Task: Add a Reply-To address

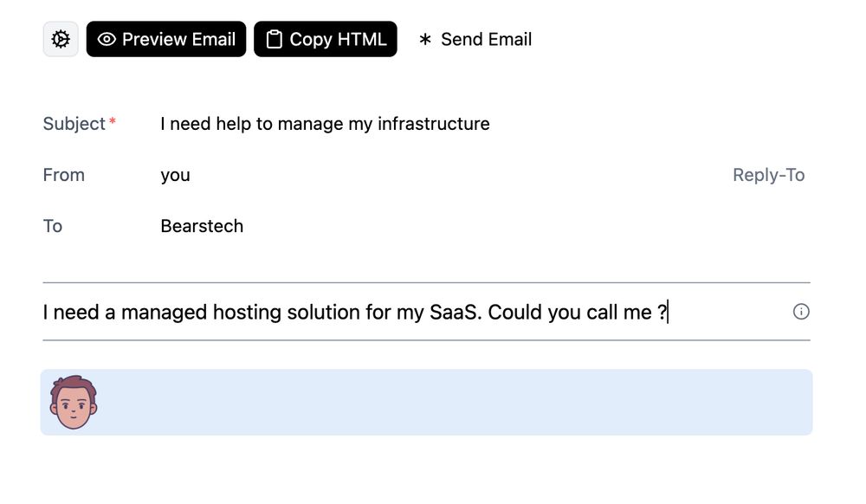Action: 768,175
